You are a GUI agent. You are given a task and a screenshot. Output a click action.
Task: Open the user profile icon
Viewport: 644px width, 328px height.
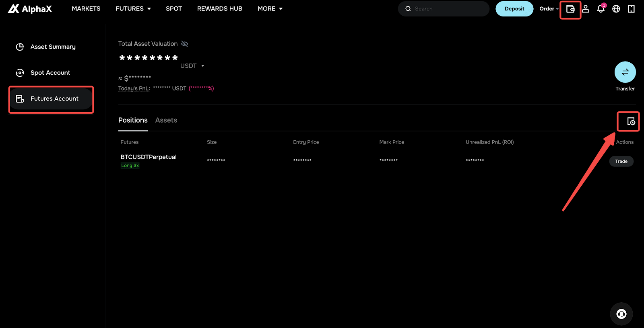click(x=586, y=9)
